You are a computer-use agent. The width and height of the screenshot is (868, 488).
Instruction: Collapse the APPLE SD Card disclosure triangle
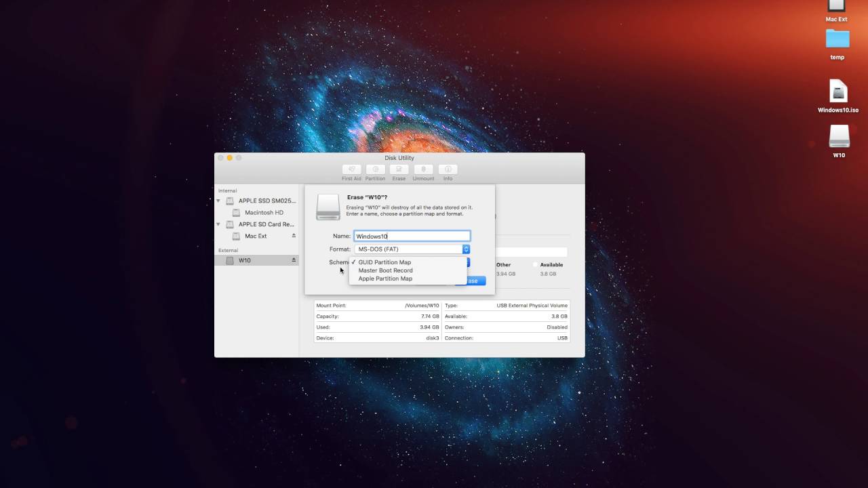pos(218,224)
